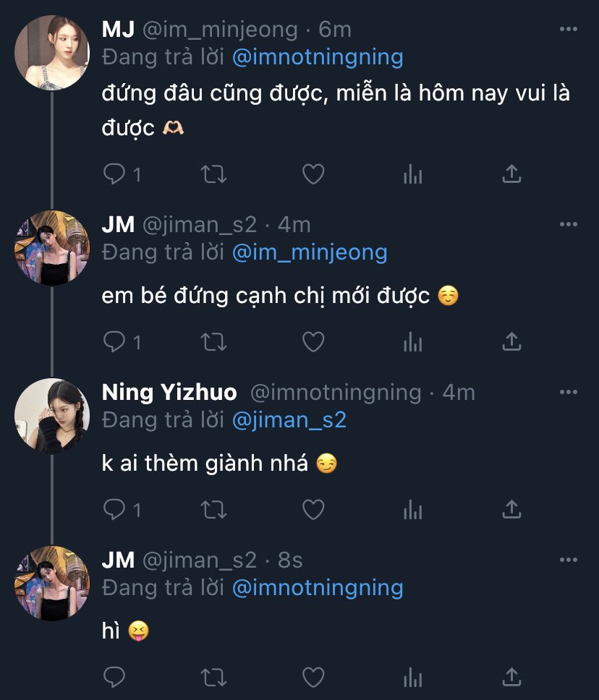This screenshot has height=700, width=599.
Task: Open more options on MJ's tweet
Action: 569,30
